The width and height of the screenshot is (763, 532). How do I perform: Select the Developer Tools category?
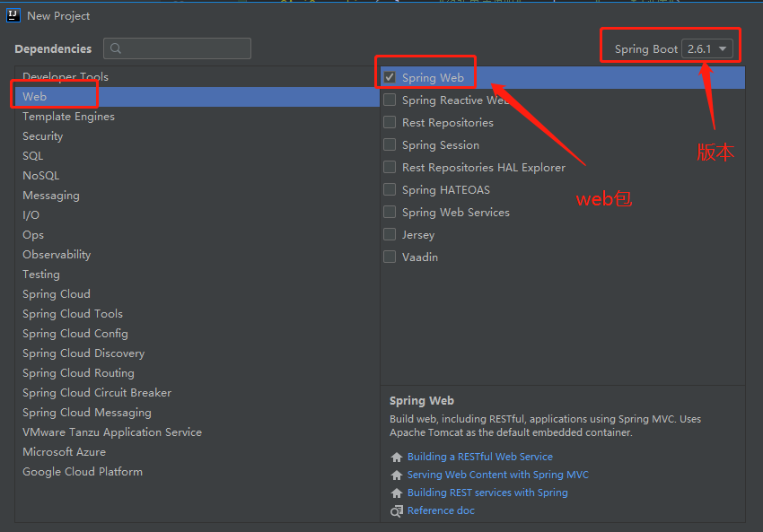197,77
